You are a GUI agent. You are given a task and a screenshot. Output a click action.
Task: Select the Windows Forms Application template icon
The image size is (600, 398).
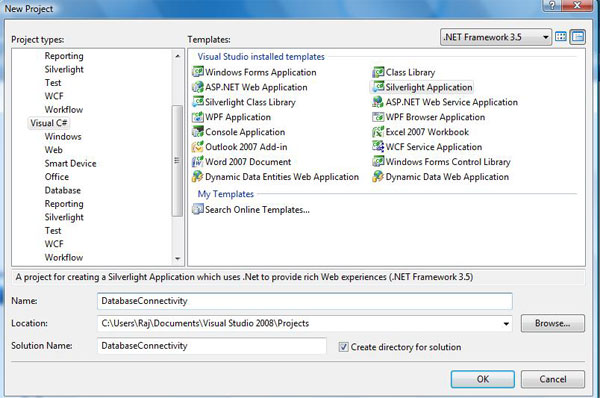point(197,72)
